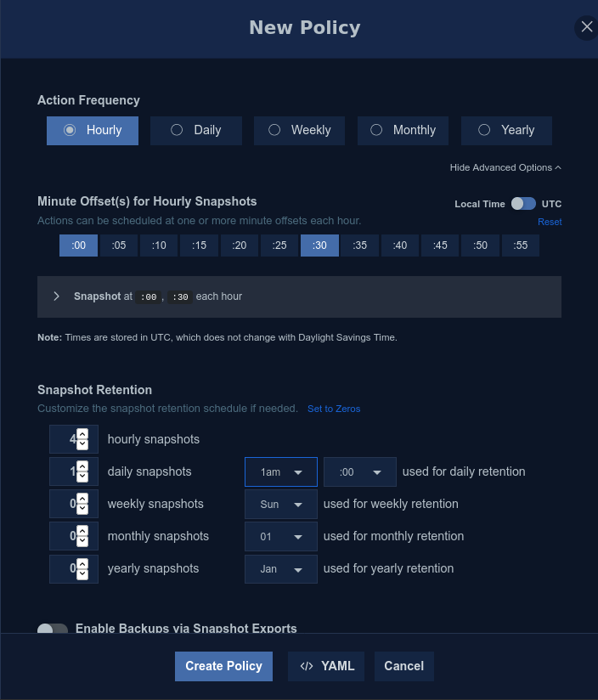Open the YAML view button
This screenshot has height=700, width=598.
point(326,666)
